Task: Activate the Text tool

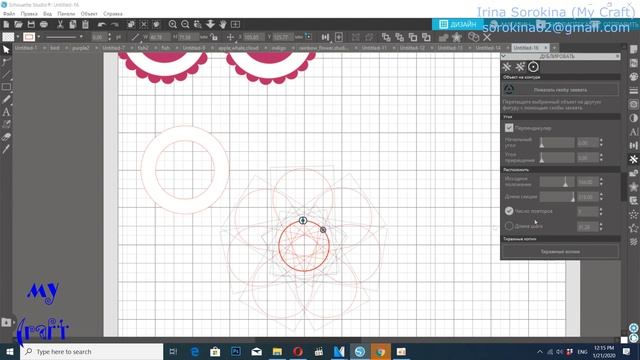Action: 6,112
